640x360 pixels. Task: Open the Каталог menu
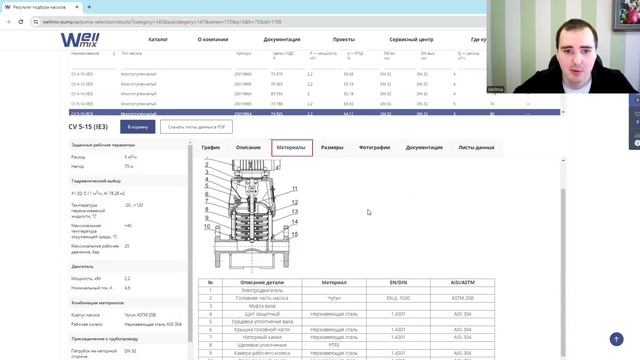pos(158,40)
